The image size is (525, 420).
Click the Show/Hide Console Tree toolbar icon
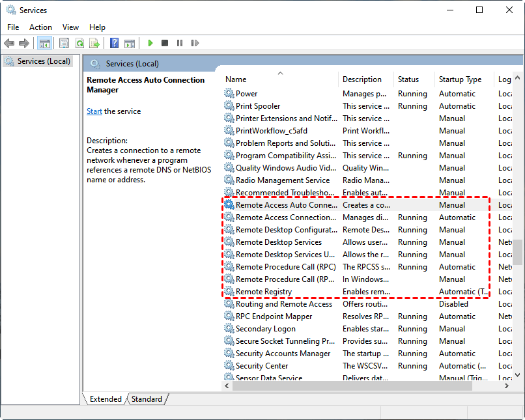(45, 44)
